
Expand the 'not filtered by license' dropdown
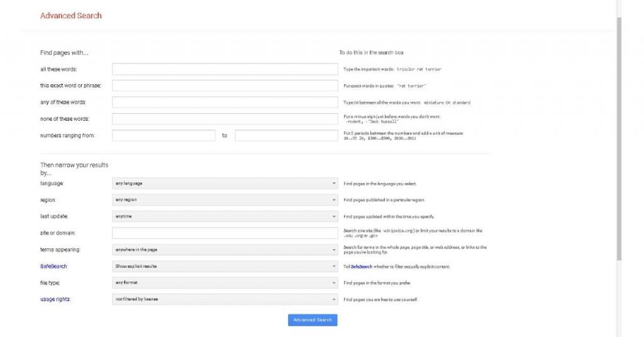[225, 299]
